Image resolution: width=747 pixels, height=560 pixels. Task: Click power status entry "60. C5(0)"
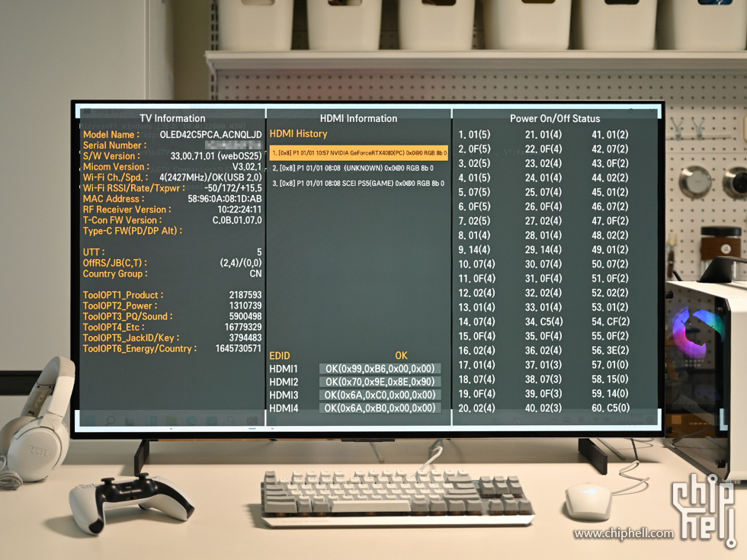coord(611,408)
